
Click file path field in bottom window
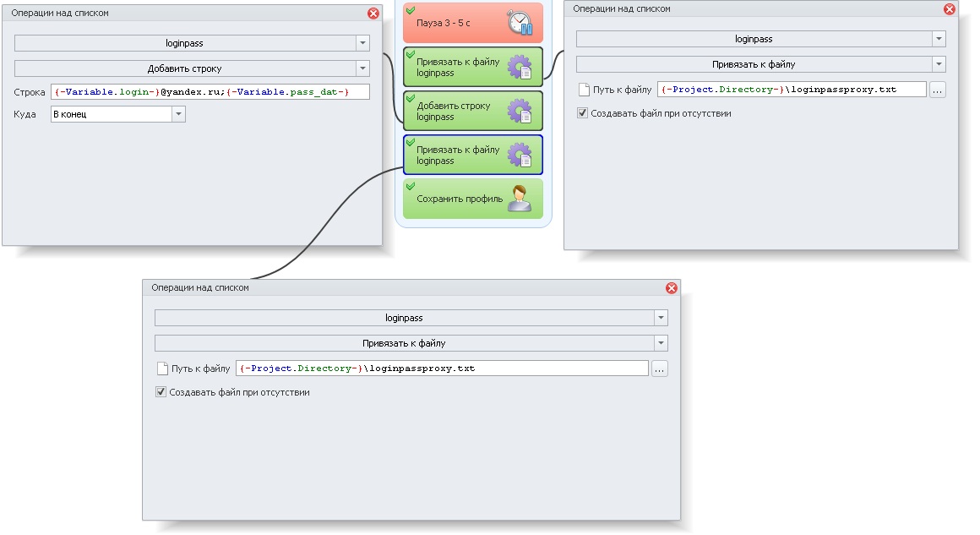(442, 368)
